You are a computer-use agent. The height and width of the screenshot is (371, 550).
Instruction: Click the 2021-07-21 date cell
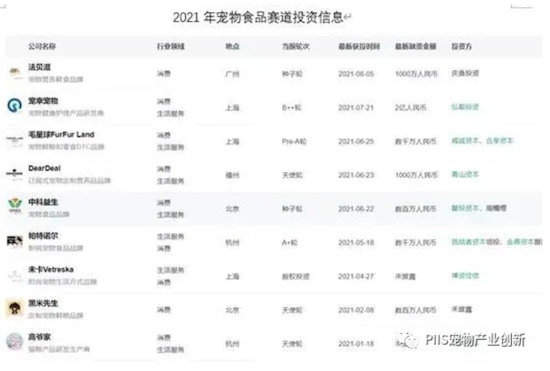pos(356,108)
